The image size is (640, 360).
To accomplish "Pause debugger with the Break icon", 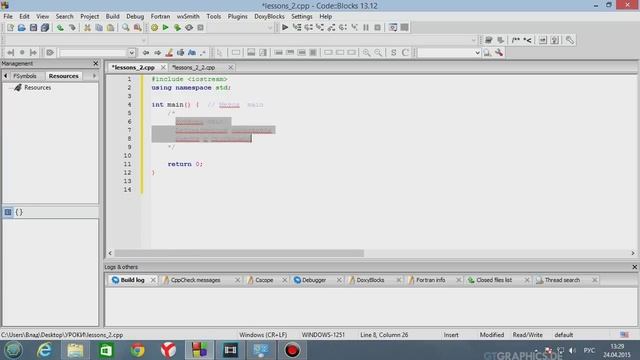I will pos(366,27).
